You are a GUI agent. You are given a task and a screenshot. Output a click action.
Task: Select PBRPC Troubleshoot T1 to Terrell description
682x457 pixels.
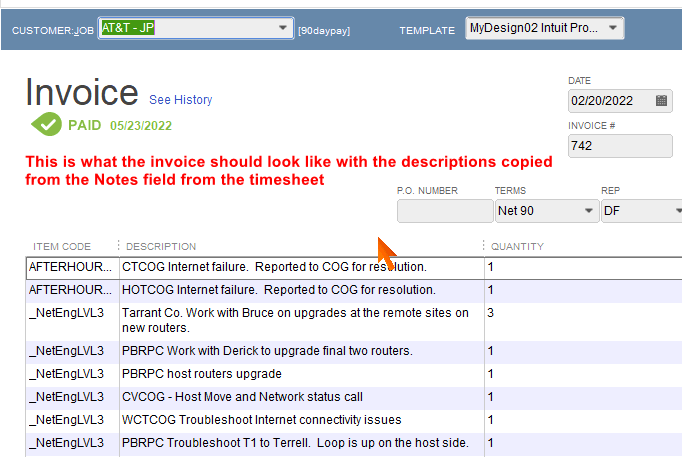click(x=302, y=443)
